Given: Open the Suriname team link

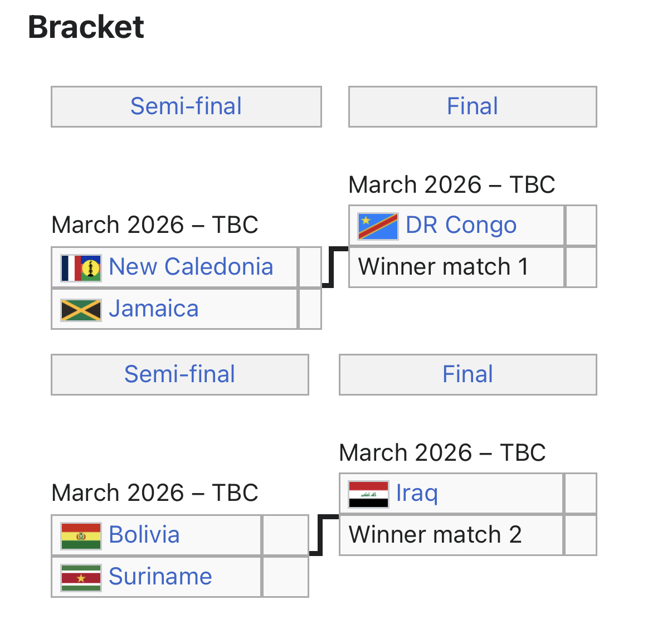Looking at the screenshot, I should [160, 577].
